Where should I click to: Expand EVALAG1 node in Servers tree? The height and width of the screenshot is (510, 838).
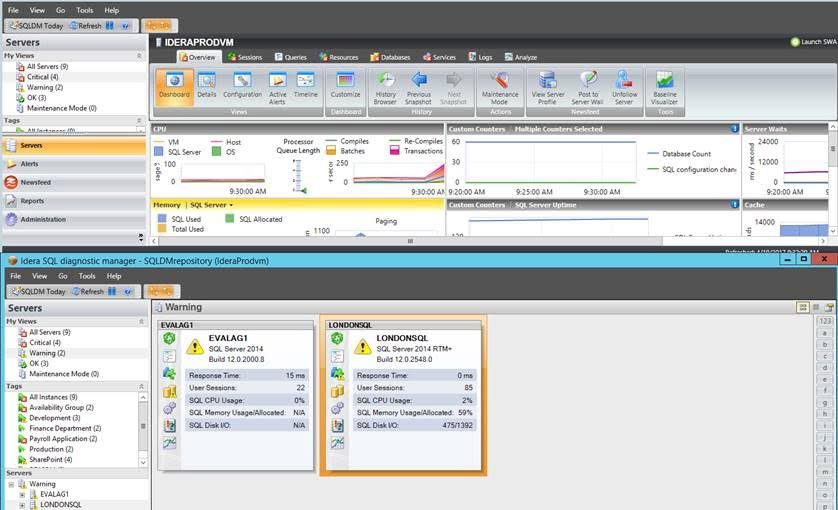tap(22, 494)
